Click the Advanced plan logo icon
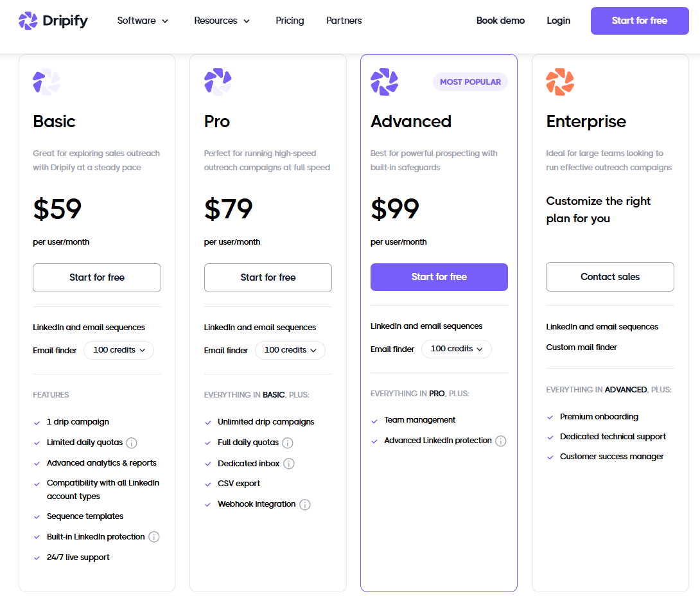The width and height of the screenshot is (700, 596). (x=385, y=82)
